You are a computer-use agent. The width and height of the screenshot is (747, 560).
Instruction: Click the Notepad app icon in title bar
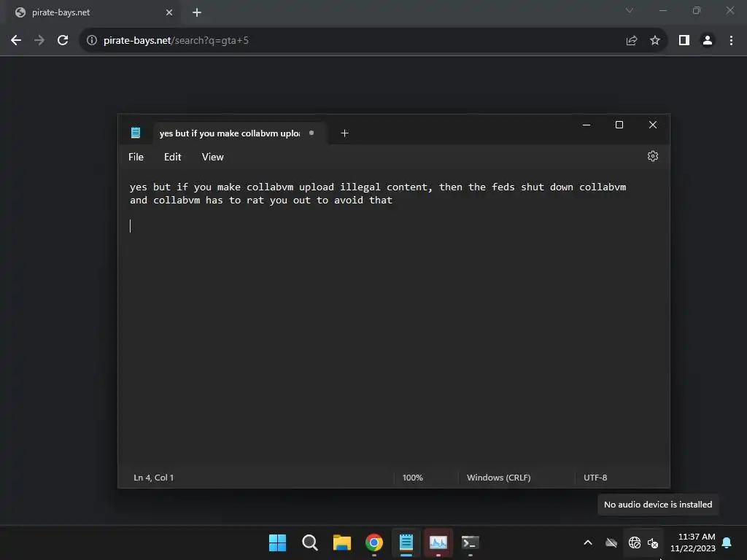135,133
